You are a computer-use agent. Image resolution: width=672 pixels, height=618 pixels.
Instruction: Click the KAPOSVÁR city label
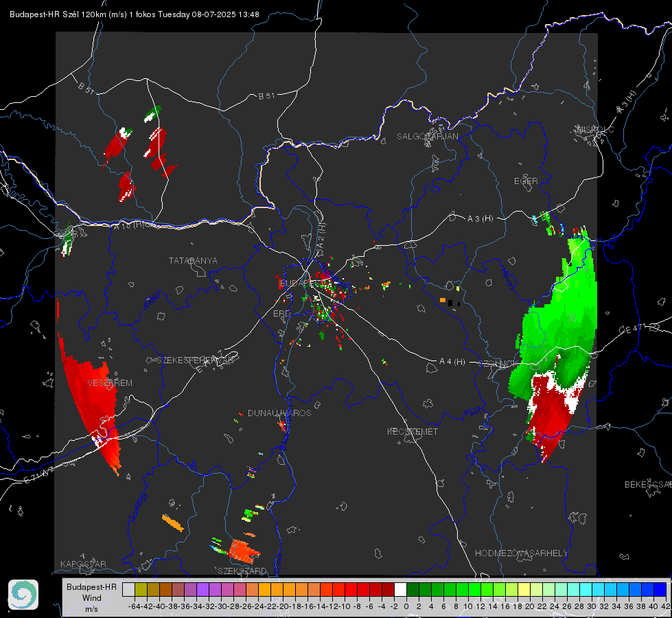tap(83, 564)
